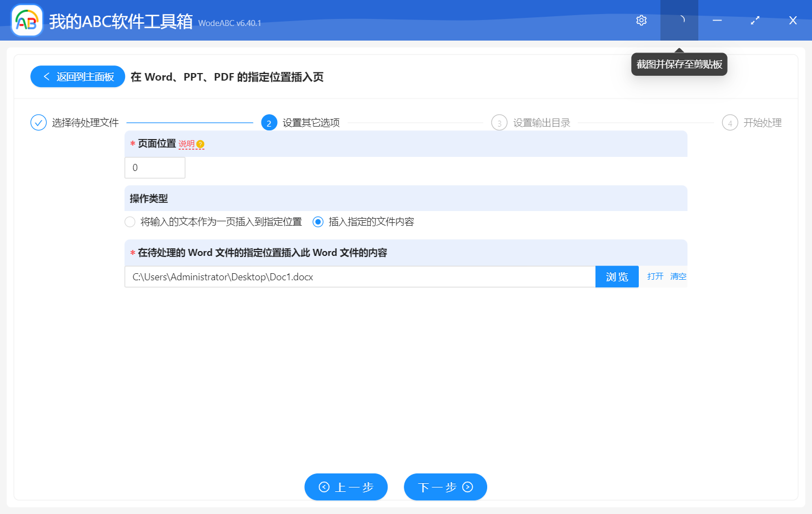
Task: Click the ABC app logo
Action: 27,20
